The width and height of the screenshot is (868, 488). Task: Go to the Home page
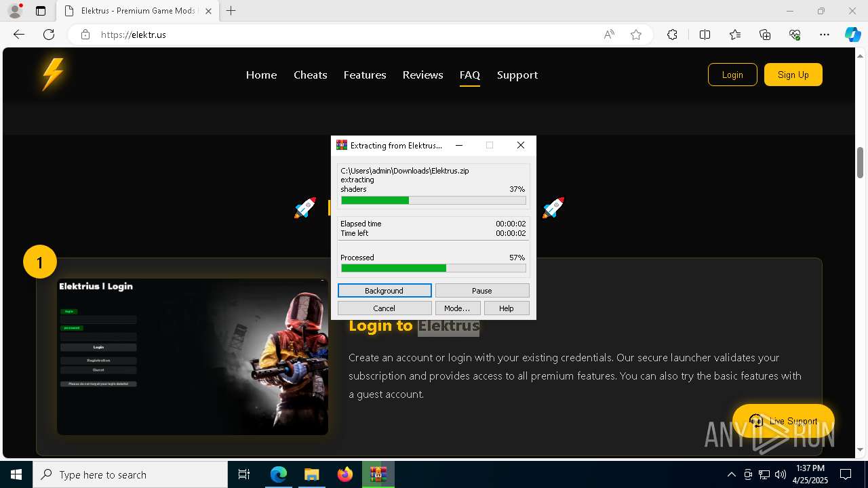(x=261, y=75)
